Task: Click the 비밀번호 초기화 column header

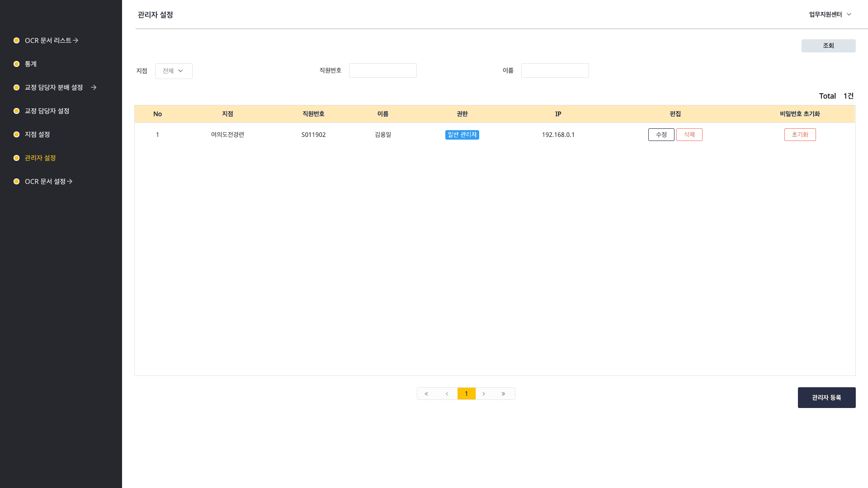Action: click(800, 114)
